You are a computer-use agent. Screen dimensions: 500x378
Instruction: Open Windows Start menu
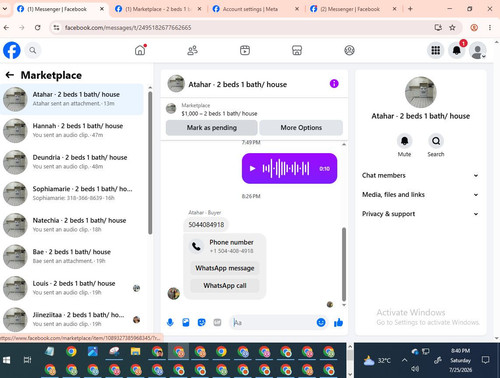point(6,360)
